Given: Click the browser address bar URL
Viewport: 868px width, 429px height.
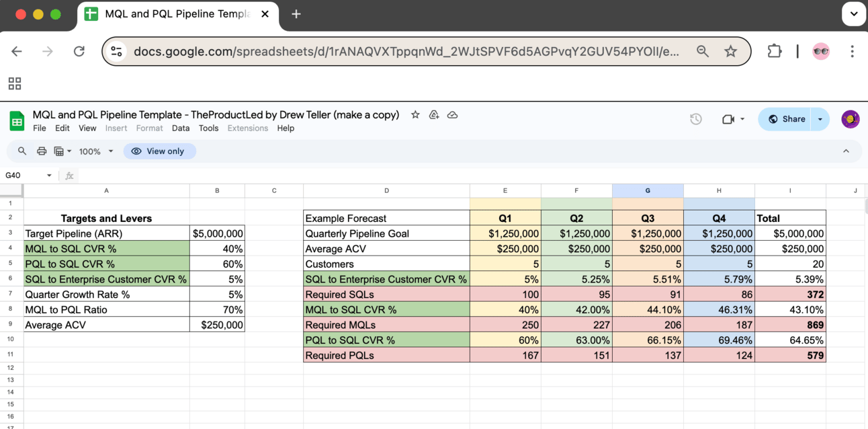Looking at the screenshot, I should pos(406,51).
